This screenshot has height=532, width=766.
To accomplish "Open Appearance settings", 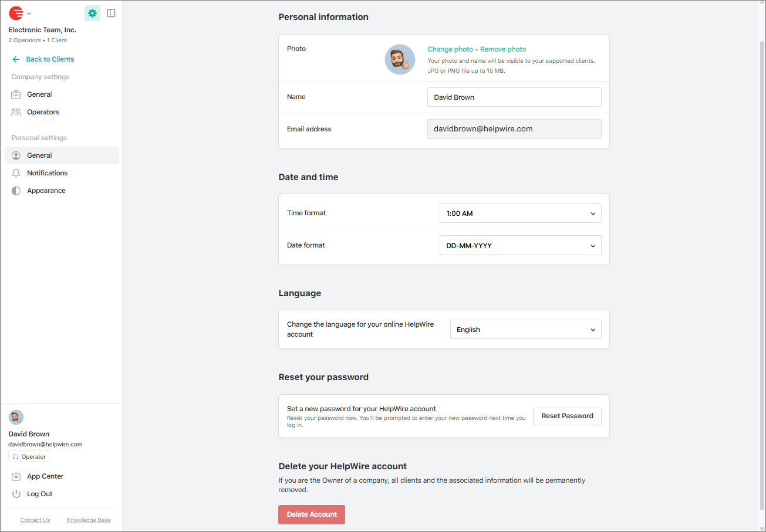I will click(46, 190).
